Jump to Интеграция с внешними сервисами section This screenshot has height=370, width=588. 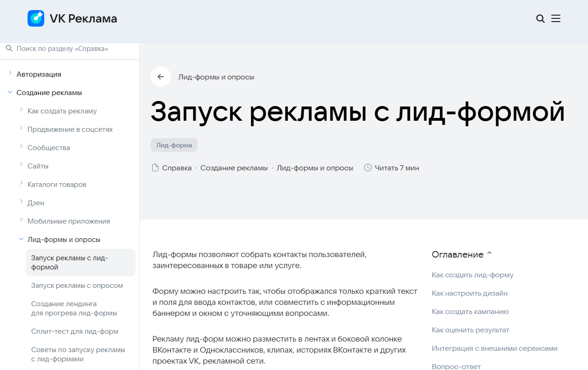coord(495,348)
